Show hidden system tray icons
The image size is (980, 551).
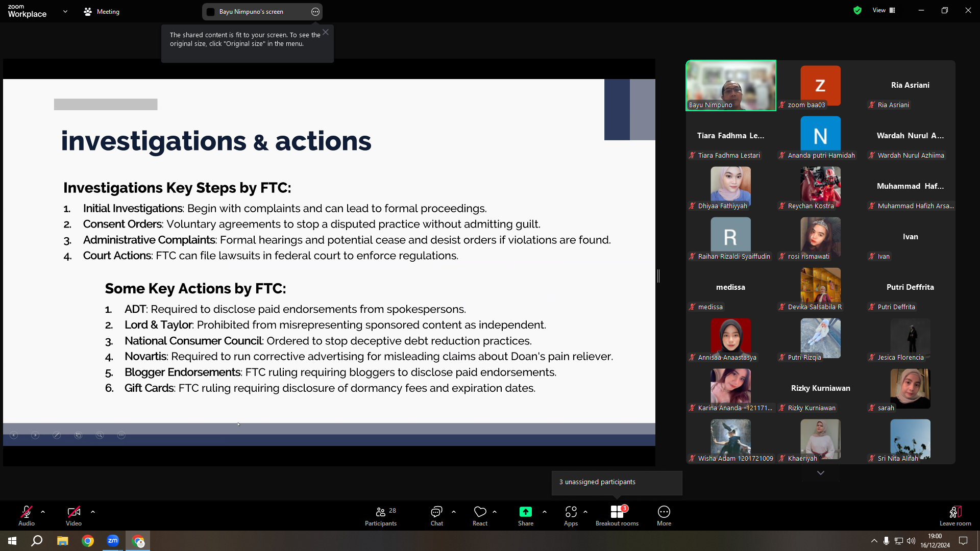click(x=874, y=541)
